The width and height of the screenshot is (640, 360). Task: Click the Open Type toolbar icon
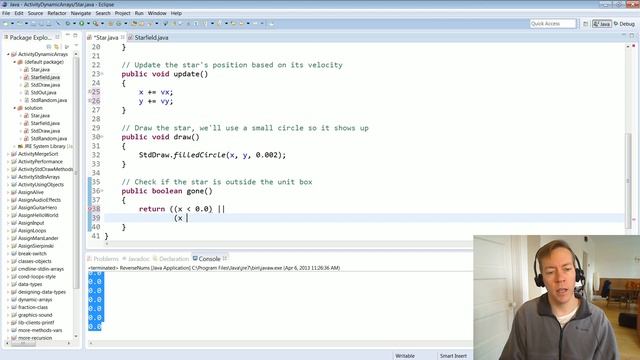tap(134, 24)
